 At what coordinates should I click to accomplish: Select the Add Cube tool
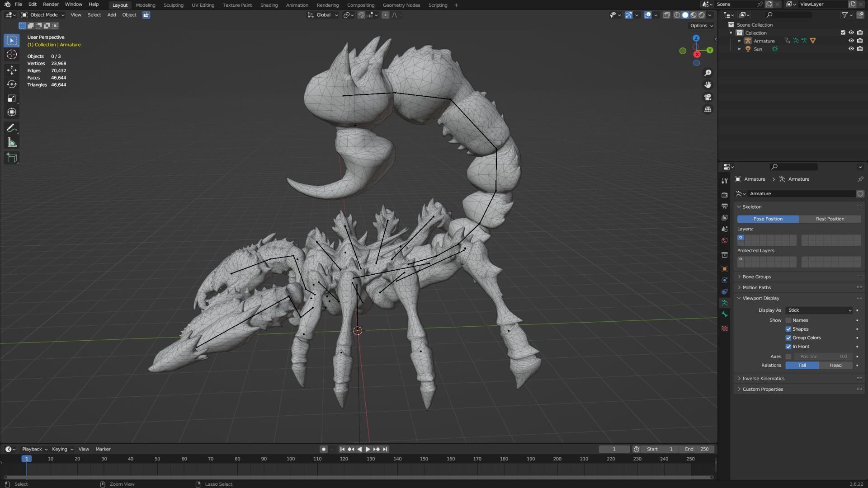12,158
